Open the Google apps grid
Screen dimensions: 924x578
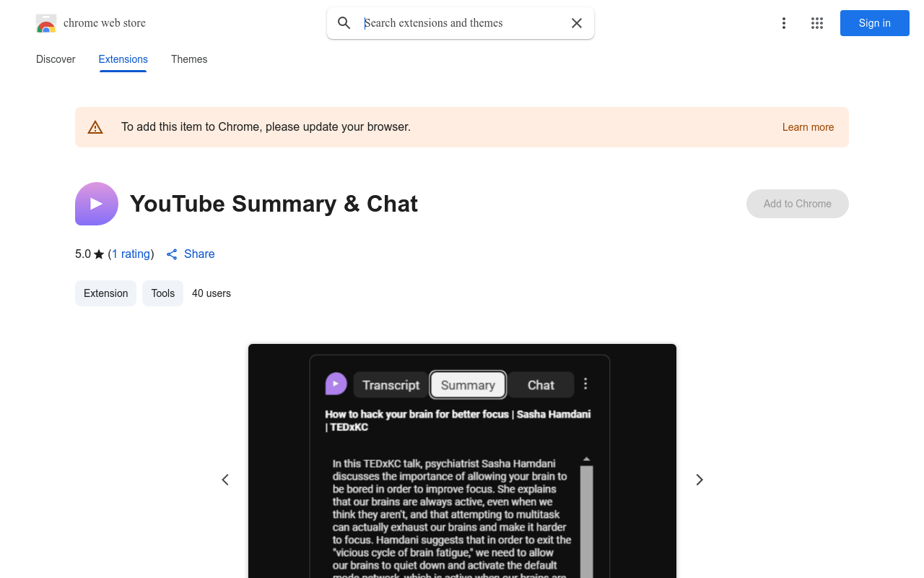[x=817, y=23]
